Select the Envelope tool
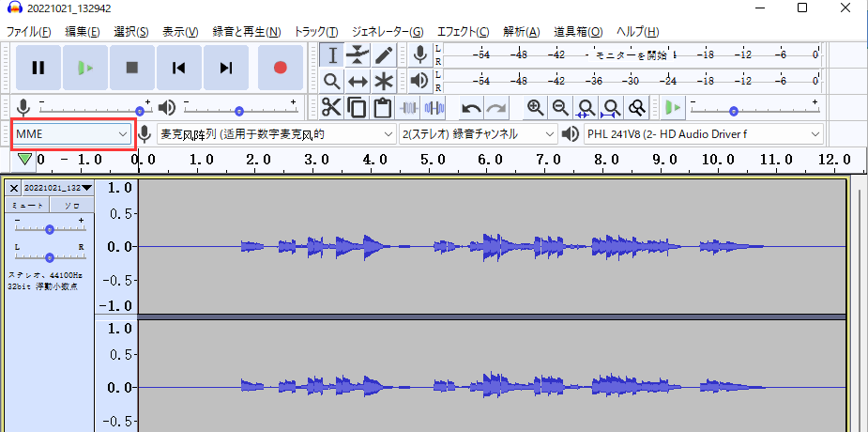The image size is (868, 432). tap(358, 55)
